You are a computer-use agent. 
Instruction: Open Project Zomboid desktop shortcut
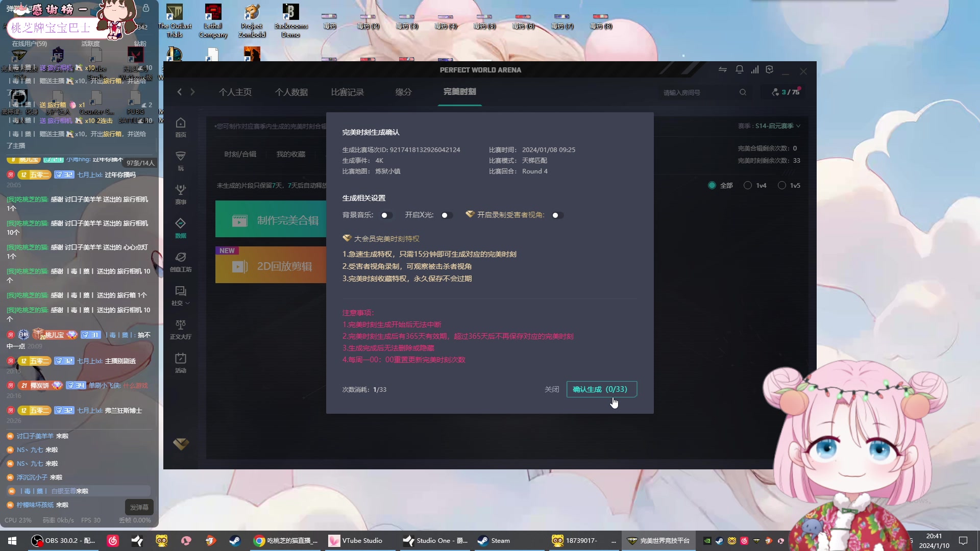(252, 21)
